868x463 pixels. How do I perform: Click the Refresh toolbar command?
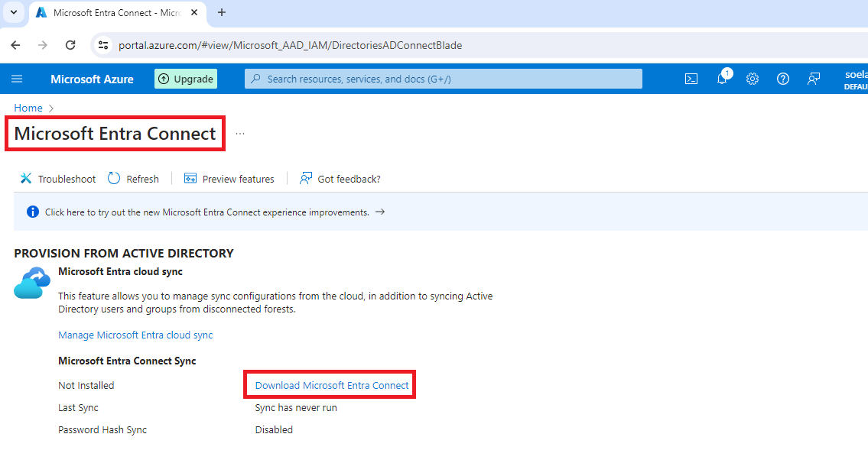point(133,179)
